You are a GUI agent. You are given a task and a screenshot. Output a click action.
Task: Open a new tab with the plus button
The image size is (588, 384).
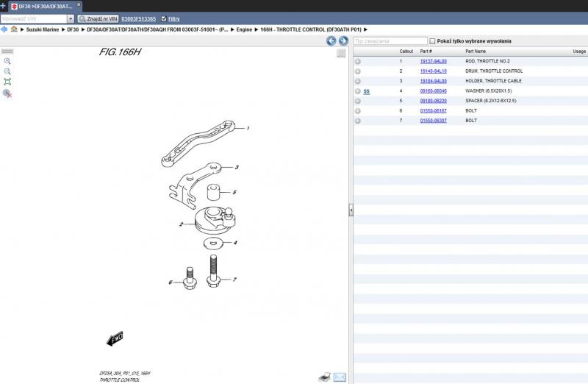pyautogui.click(x=4, y=6)
